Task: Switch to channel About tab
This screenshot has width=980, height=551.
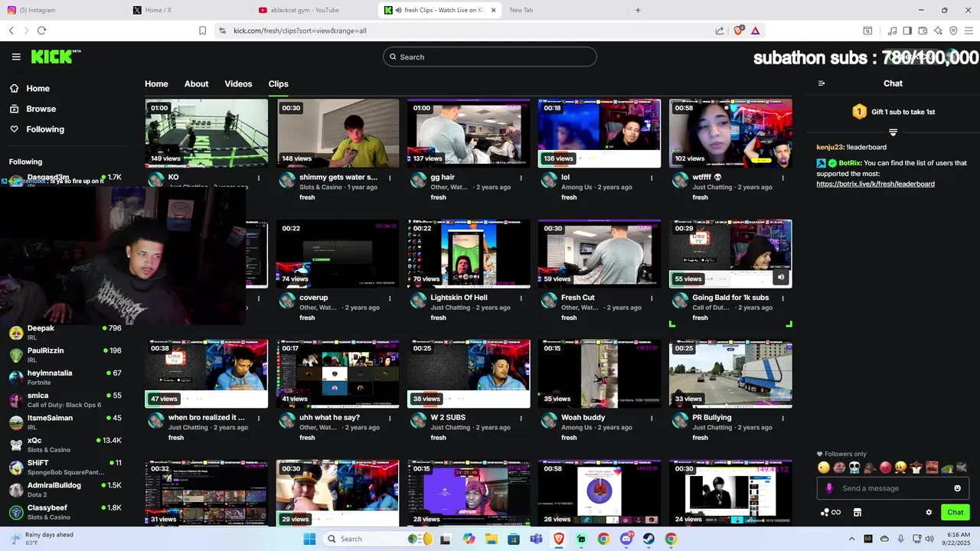Action: tap(196, 84)
